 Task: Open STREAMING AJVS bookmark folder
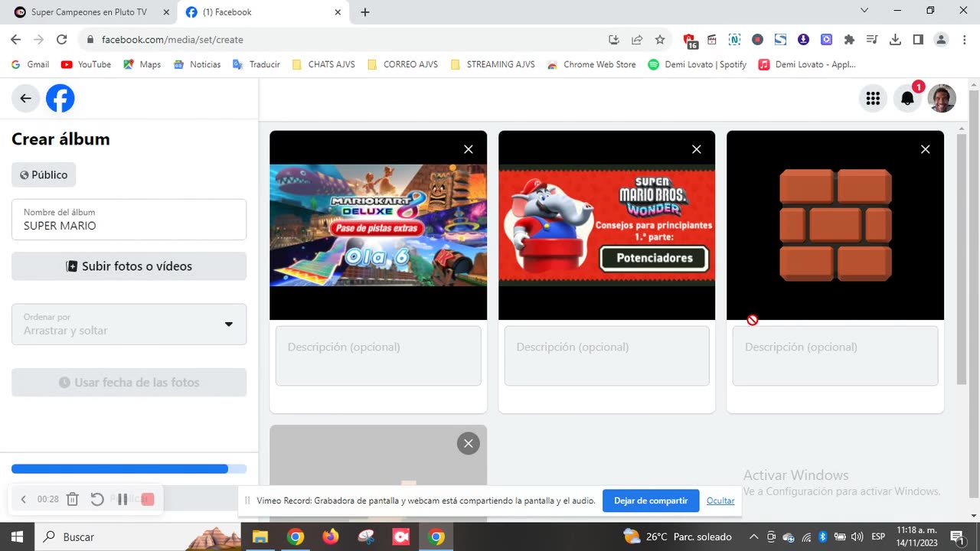point(493,64)
